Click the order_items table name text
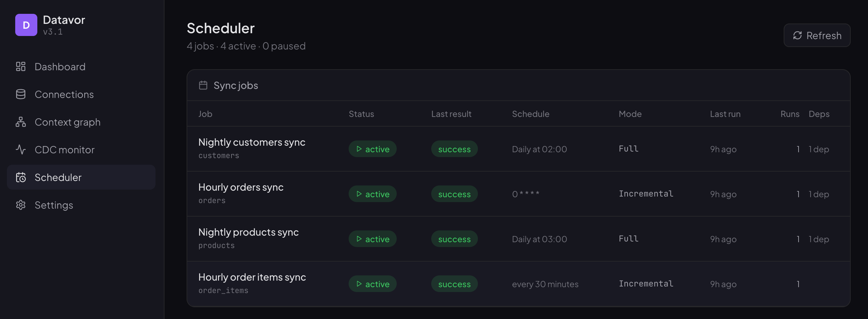 pos(223,291)
